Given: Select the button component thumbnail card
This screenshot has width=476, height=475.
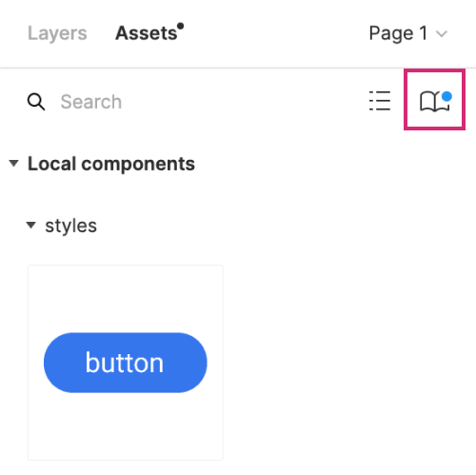Looking at the screenshot, I should pyautogui.click(x=126, y=363).
